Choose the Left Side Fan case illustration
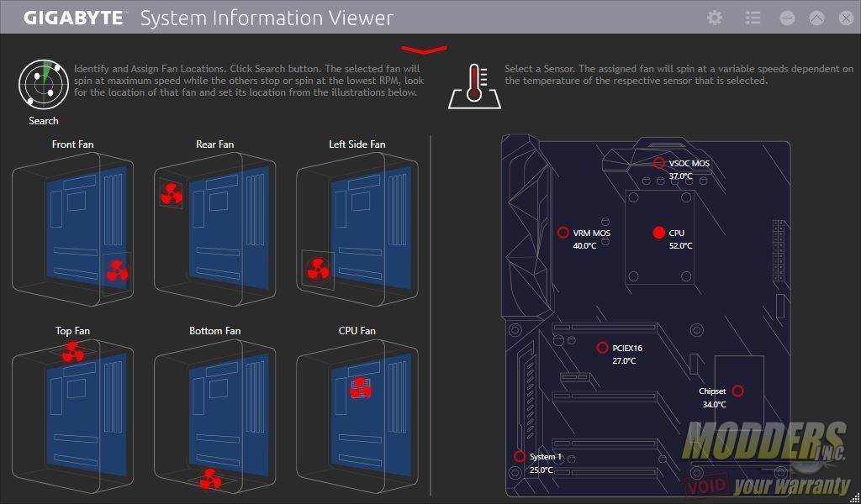 click(x=357, y=229)
